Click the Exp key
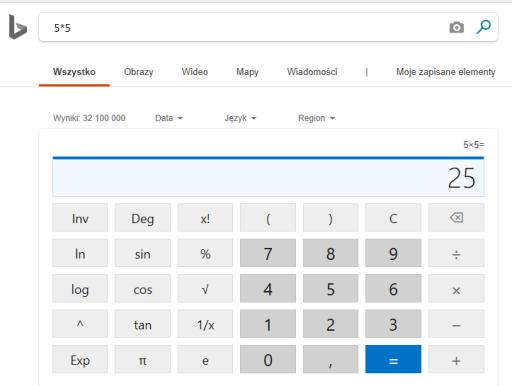This screenshot has width=512, height=386. pyautogui.click(x=80, y=359)
